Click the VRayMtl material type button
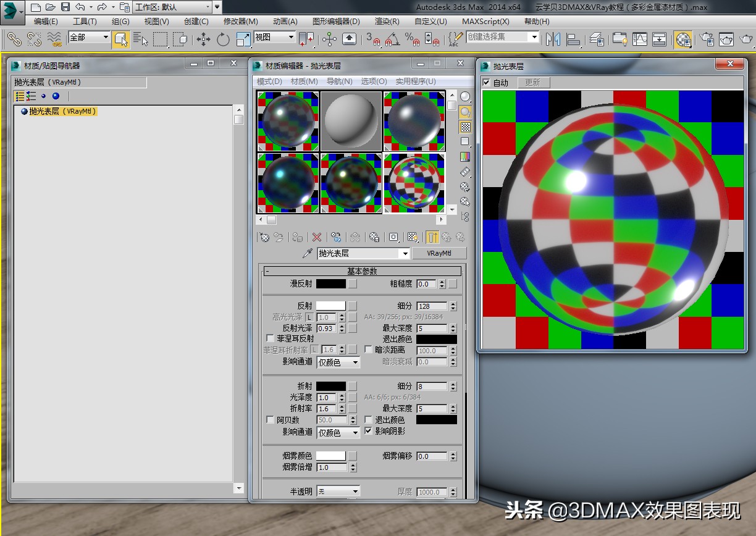Image resolution: width=756 pixels, height=536 pixels. tap(439, 253)
